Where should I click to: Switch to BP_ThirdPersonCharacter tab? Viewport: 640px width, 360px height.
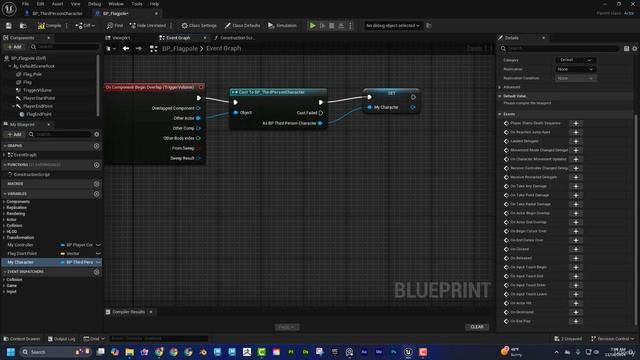(57, 13)
